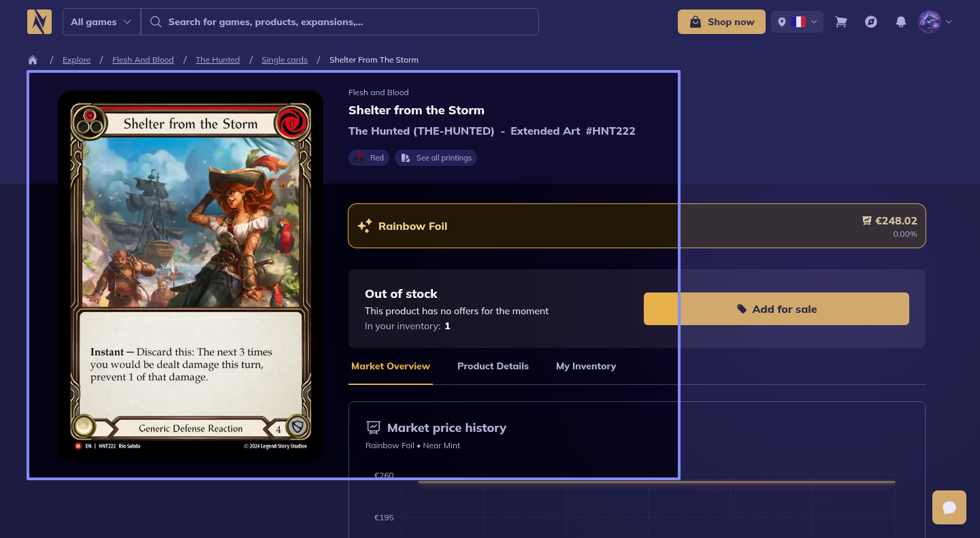Screen dimensions: 980x538
Task: Switch to the My Inventory tab
Action: pyautogui.click(x=585, y=366)
